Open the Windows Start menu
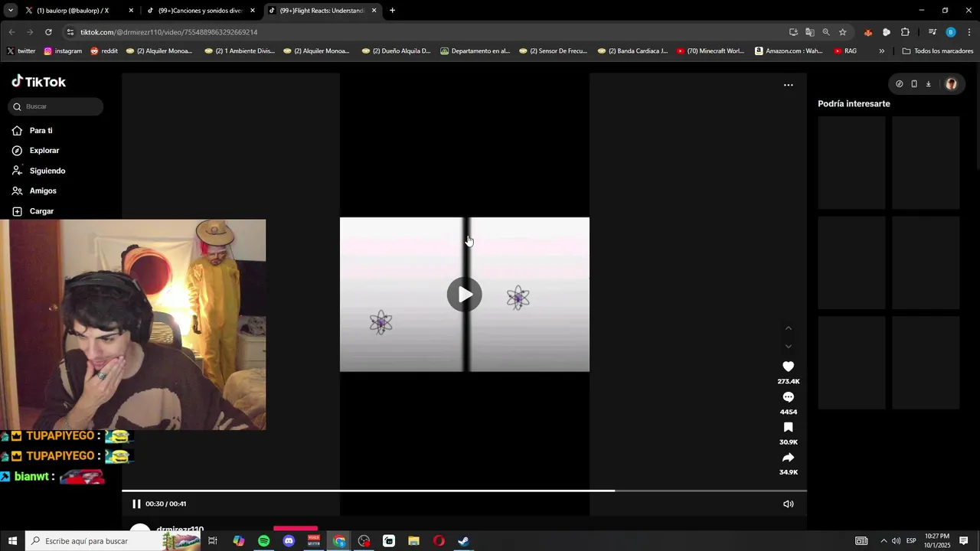 tap(12, 541)
